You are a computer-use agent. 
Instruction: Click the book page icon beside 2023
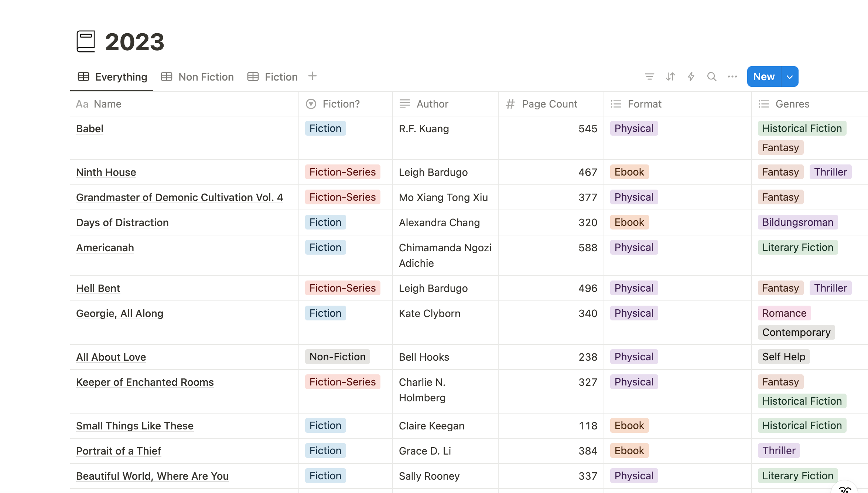pos(86,41)
